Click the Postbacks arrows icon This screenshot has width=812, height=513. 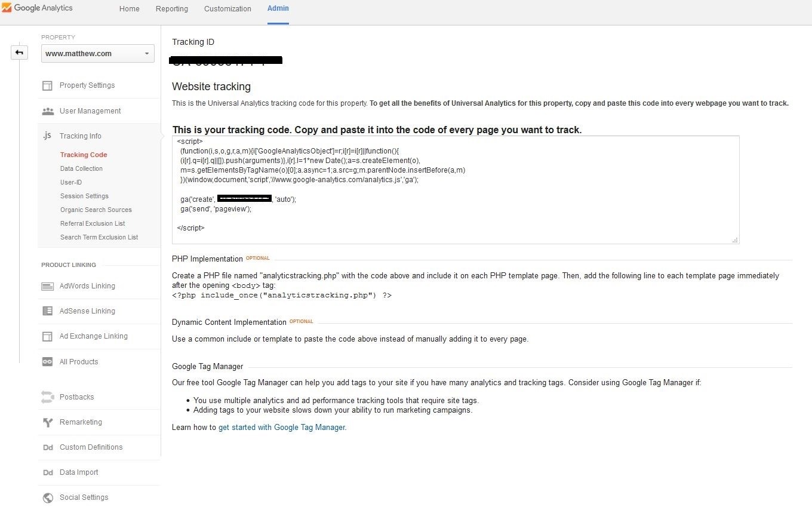tap(47, 397)
